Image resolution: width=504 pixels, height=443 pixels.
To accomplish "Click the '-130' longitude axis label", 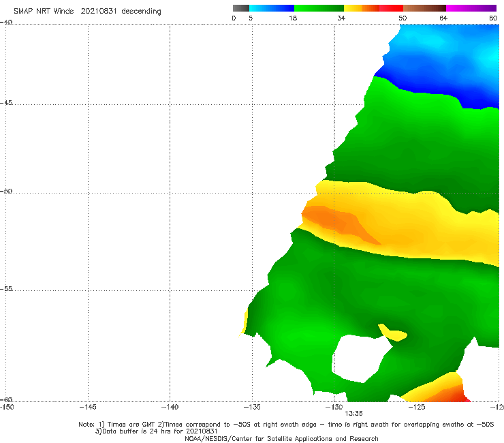I will click(334, 408).
